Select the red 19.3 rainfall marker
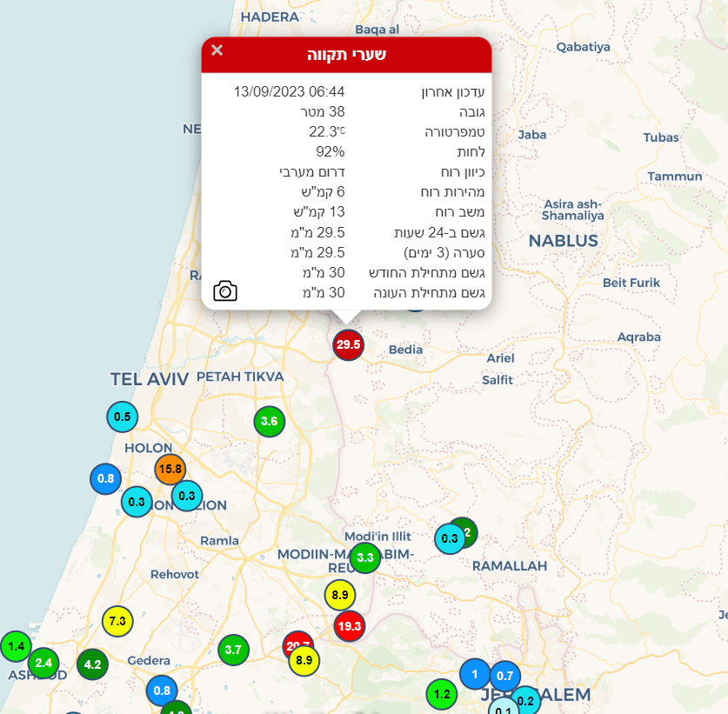The width and height of the screenshot is (728, 714). pos(349,625)
